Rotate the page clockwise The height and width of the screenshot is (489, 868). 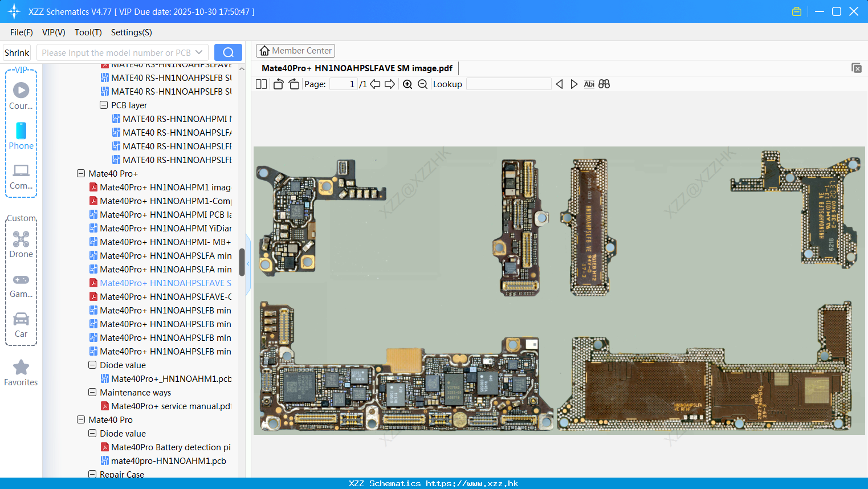pos(294,84)
